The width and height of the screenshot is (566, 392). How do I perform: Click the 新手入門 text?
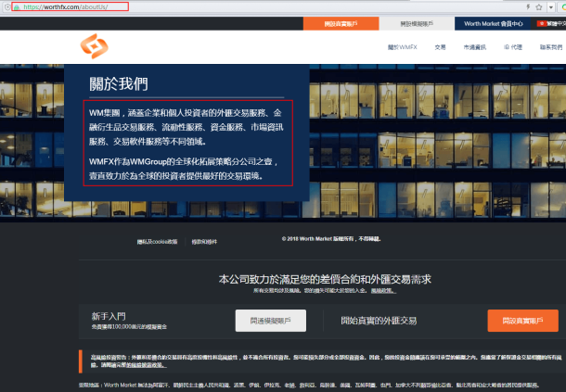[x=109, y=316]
